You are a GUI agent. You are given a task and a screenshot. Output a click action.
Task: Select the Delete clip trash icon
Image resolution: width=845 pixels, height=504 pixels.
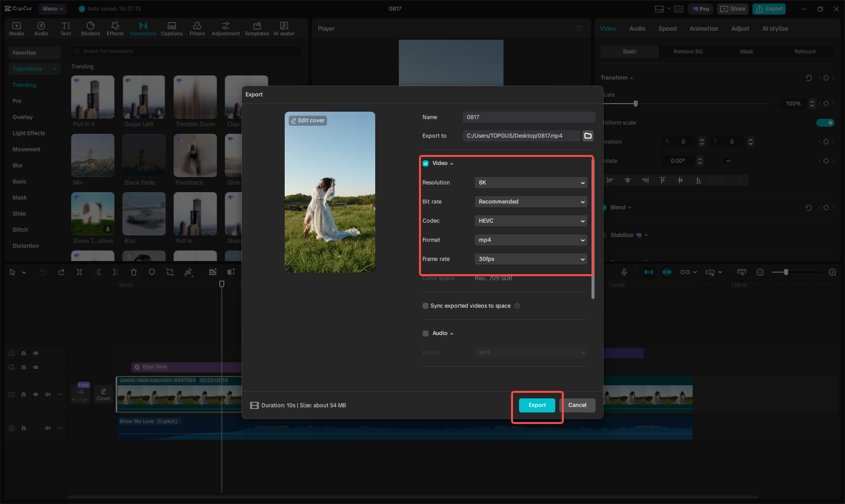(133, 272)
